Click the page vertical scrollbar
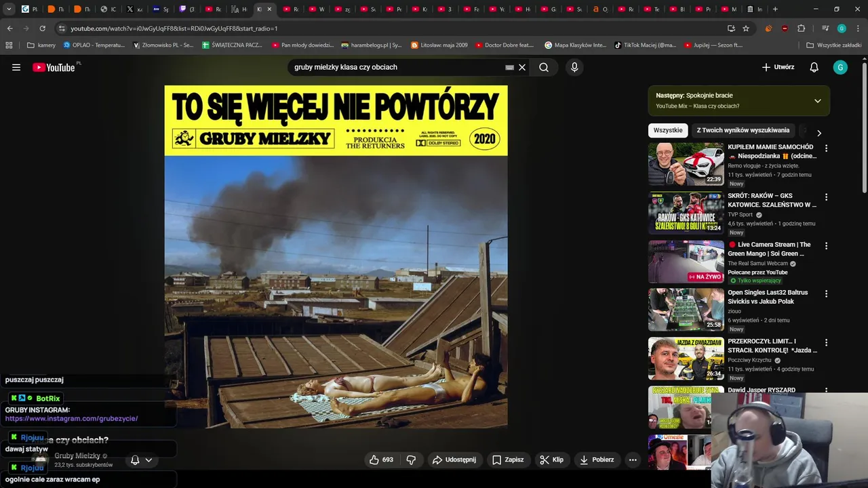Viewport: 868px width, 488px height. 864,129
